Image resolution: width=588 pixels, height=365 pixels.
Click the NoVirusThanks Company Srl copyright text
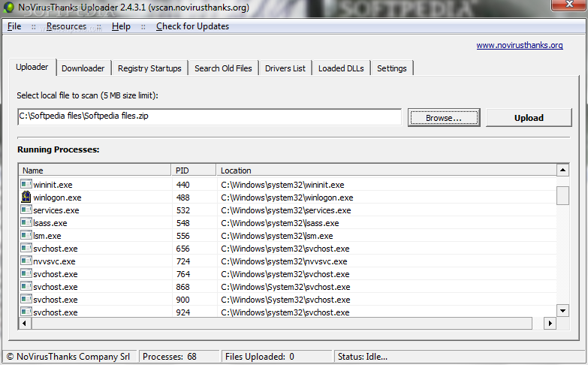point(68,357)
